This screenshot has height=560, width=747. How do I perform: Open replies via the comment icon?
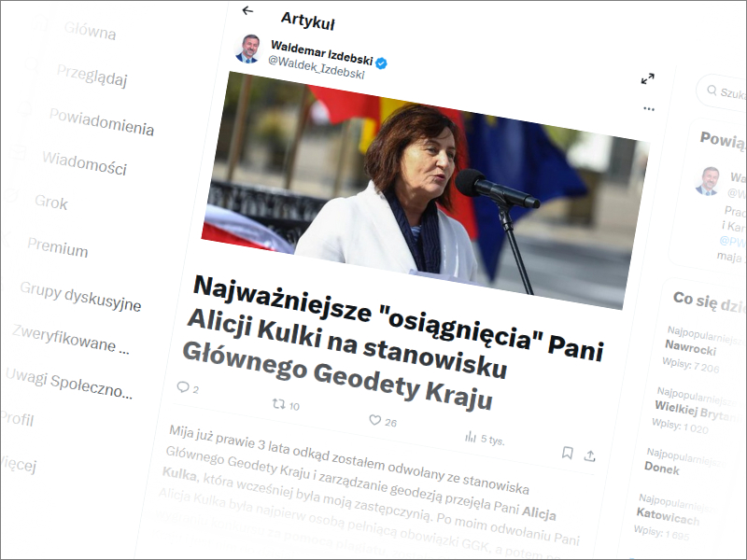click(x=183, y=386)
